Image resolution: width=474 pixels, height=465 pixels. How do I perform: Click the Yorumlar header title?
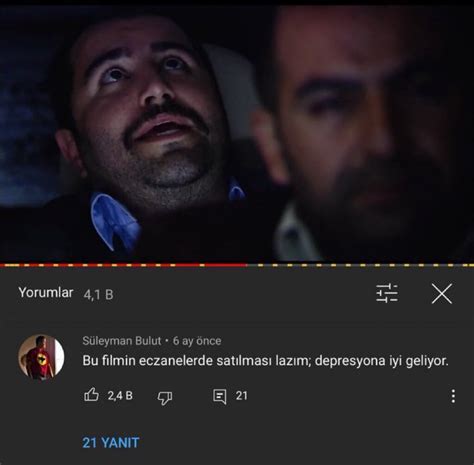pyautogui.click(x=46, y=292)
